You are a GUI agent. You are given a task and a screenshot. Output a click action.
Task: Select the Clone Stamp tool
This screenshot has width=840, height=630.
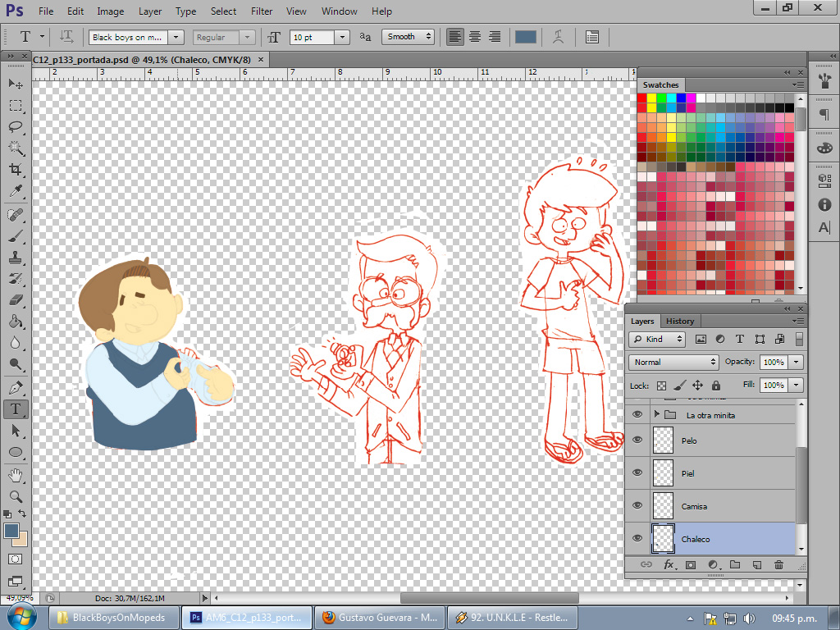click(x=16, y=258)
